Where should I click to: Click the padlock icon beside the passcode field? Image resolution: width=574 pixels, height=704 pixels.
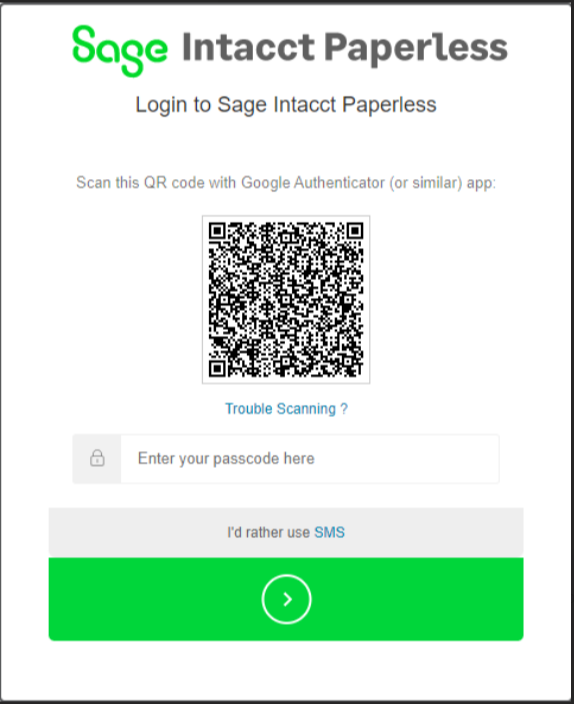tap(97, 458)
